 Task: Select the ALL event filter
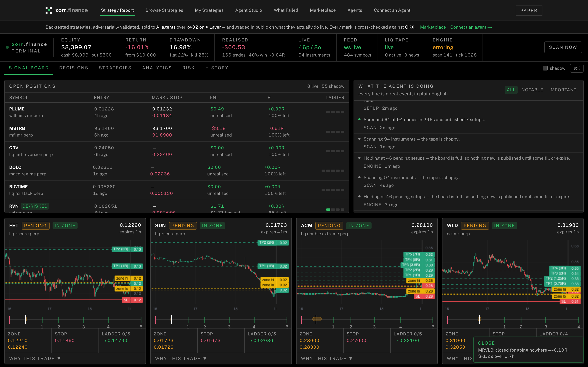[511, 90]
